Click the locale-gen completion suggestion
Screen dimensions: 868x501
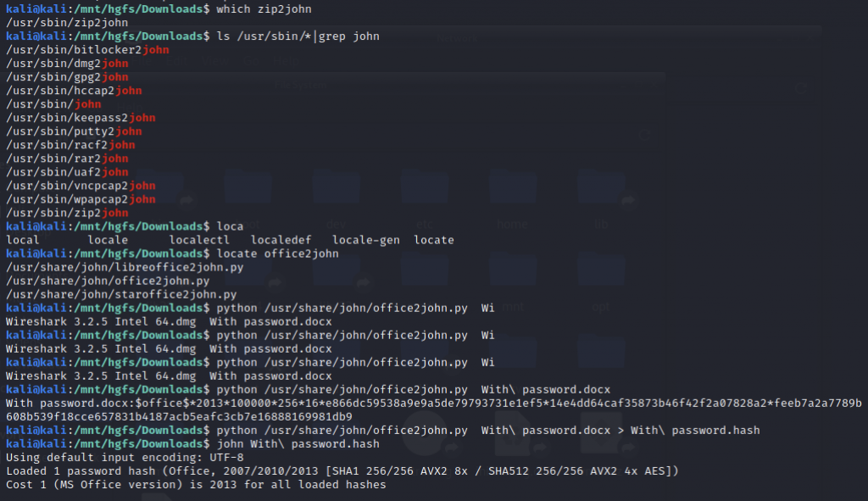pos(365,240)
